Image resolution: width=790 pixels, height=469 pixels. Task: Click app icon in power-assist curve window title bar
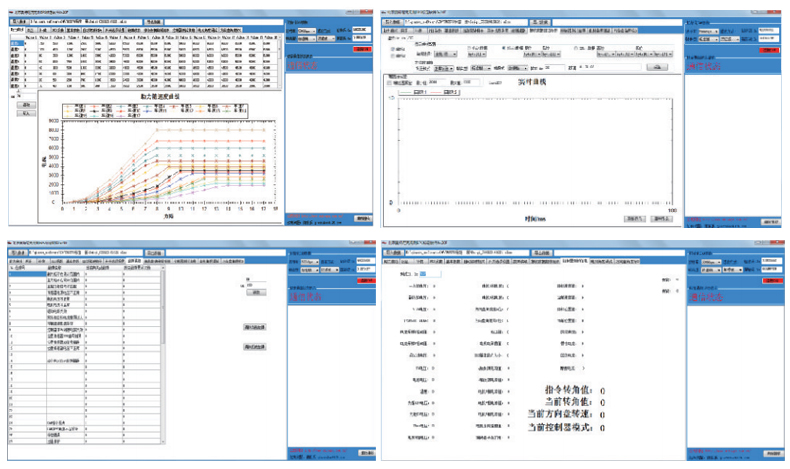[x=4, y=9]
